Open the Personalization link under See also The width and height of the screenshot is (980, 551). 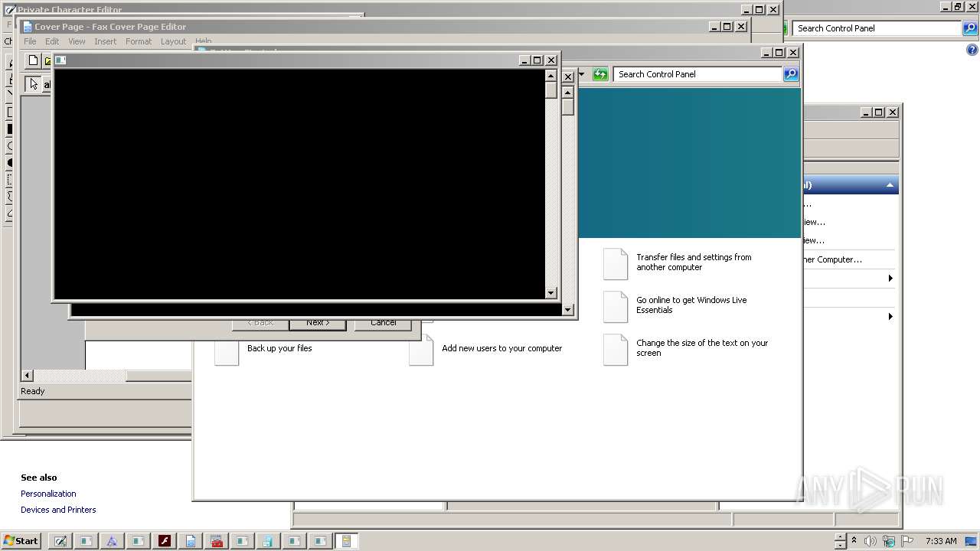pyautogui.click(x=48, y=494)
